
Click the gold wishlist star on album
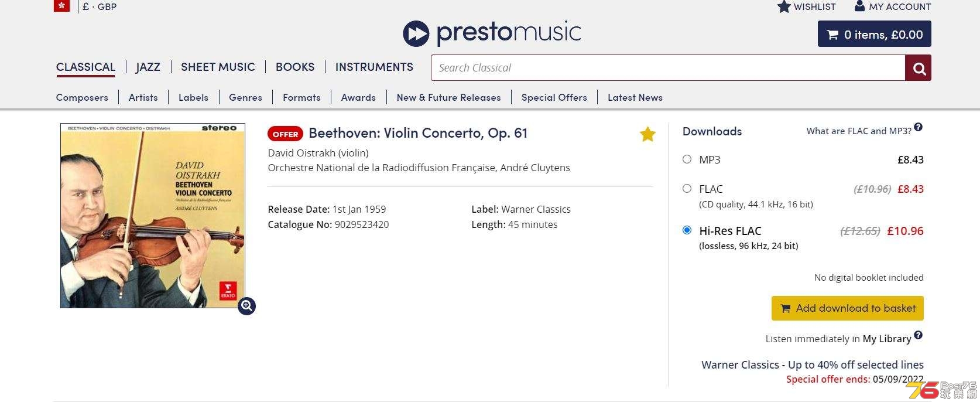coord(647,134)
